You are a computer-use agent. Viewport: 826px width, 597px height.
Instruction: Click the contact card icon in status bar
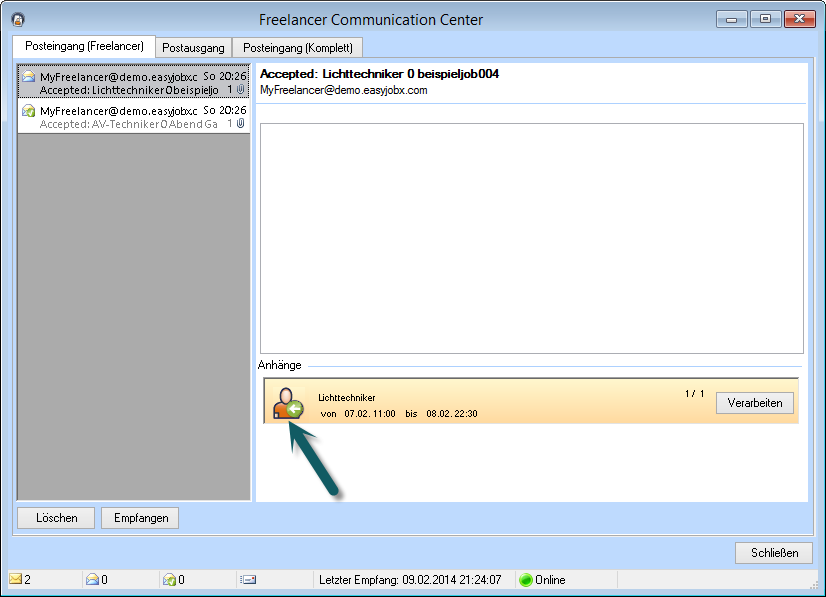coord(249,580)
